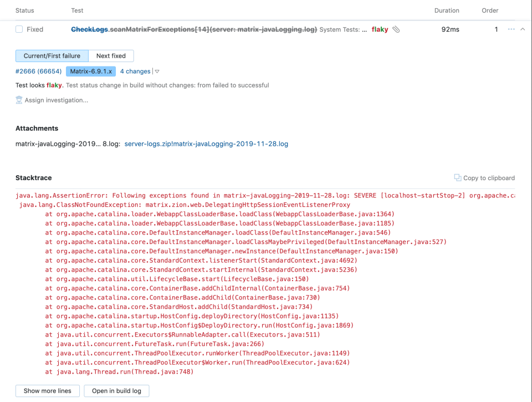This screenshot has height=402, width=532.
Task: Click the attachment paperclip icon
Action: (x=396, y=29)
